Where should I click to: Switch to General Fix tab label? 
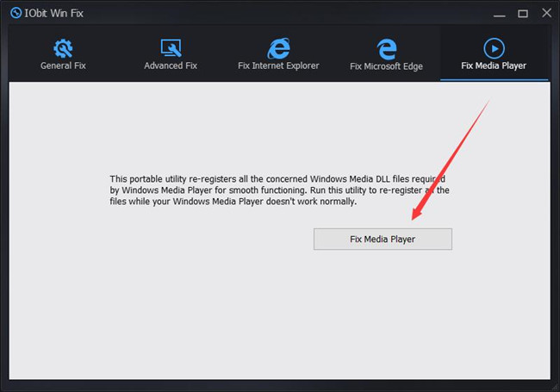click(63, 65)
